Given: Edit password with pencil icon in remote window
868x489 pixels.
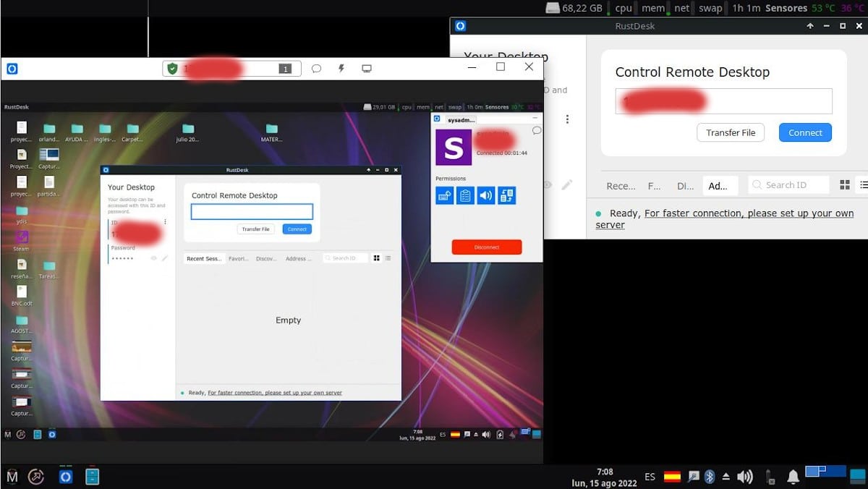Looking at the screenshot, I should [x=165, y=258].
